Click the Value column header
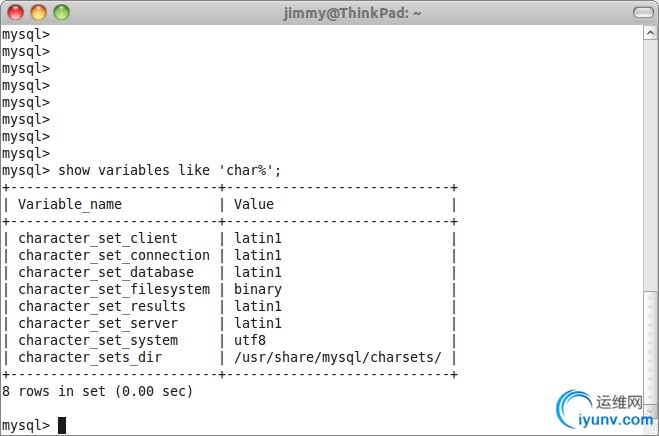The height and width of the screenshot is (436, 659). (x=254, y=204)
